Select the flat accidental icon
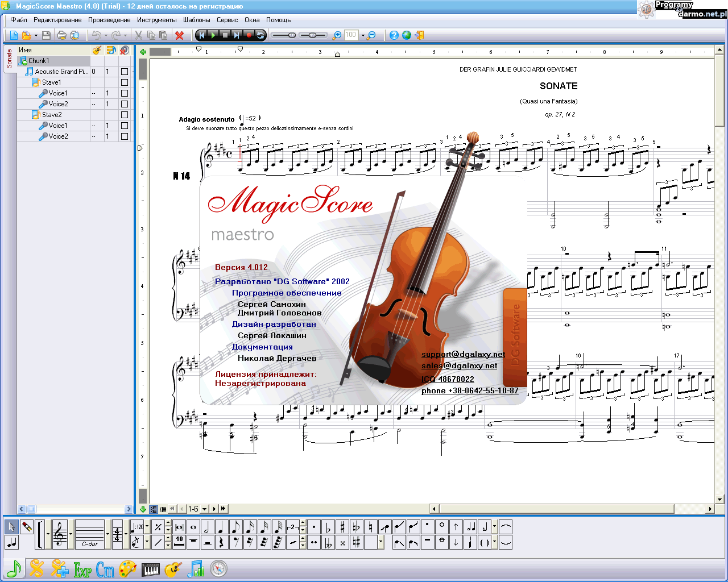This screenshot has width=728, height=582. click(328, 527)
